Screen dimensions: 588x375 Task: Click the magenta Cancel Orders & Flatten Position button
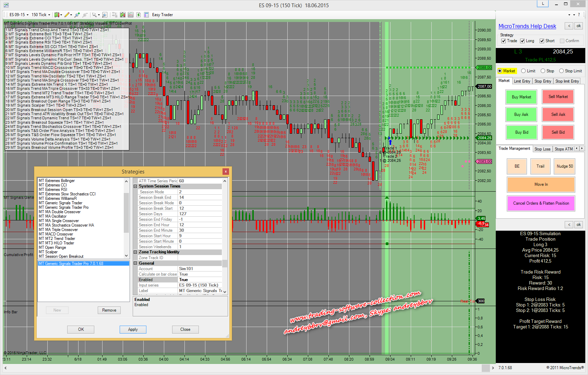pyautogui.click(x=541, y=203)
